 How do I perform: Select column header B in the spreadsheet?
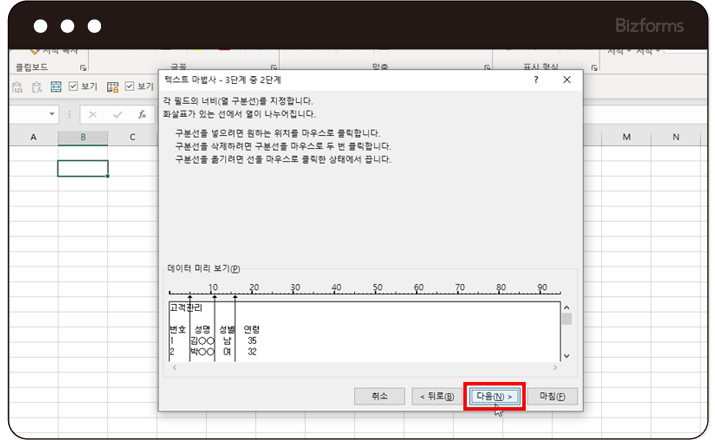(x=83, y=137)
